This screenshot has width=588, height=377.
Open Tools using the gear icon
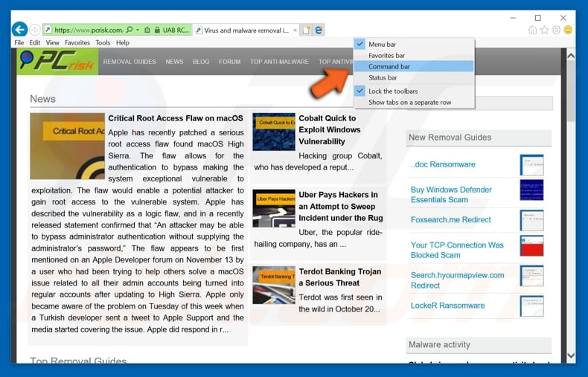(x=556, y=30)
